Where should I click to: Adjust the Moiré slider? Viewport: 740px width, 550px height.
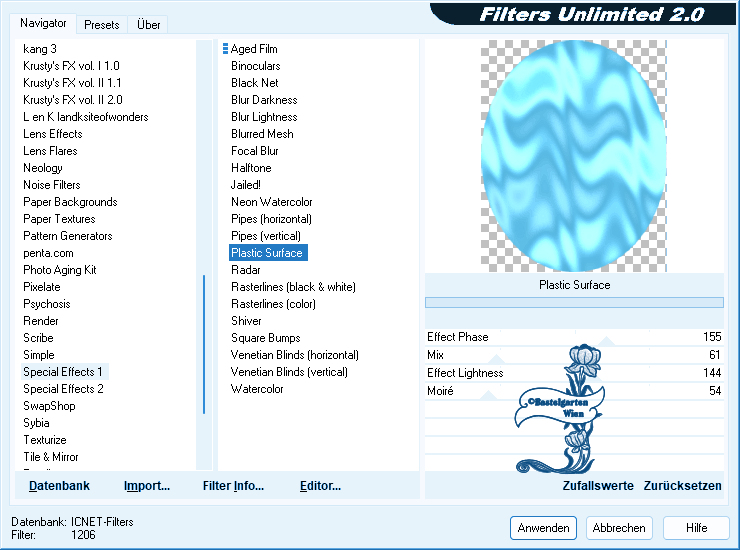coord(574,391)
